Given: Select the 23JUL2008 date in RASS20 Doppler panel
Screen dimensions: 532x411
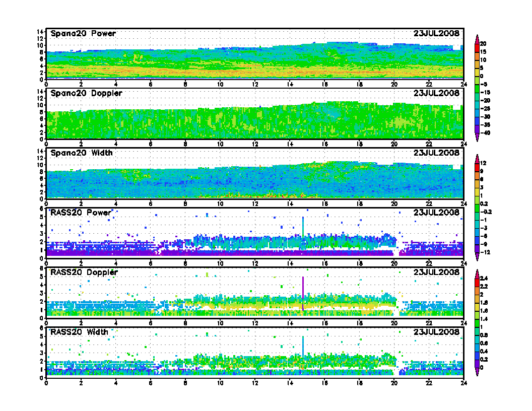Looking at the screenshot, I should click(436, 272).
